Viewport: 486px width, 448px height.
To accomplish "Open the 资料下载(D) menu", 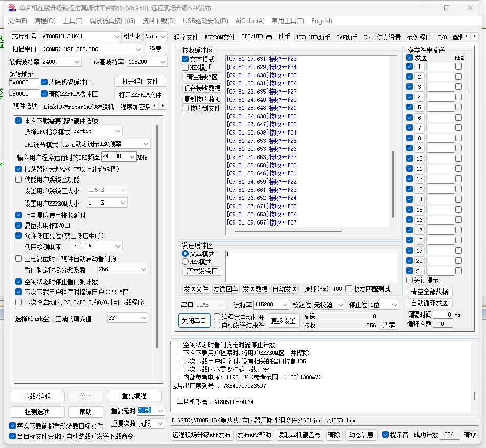I will coord(159,21).
